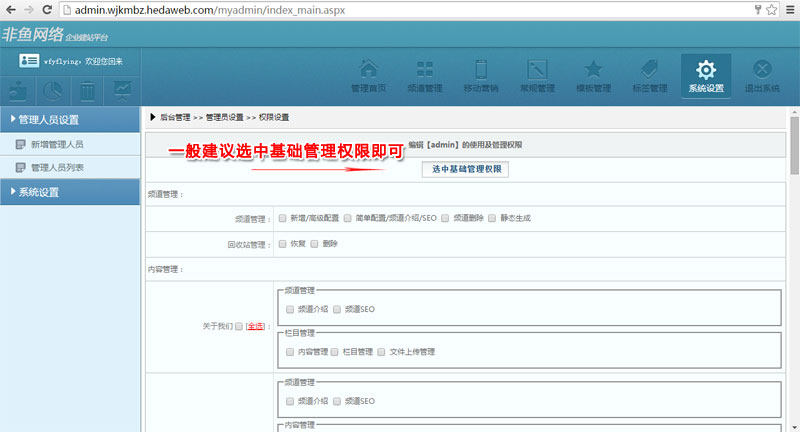This screenshot has width=800, height=432.
Task: Check the 静态生成 checkbox
Action: click(492, 217)
